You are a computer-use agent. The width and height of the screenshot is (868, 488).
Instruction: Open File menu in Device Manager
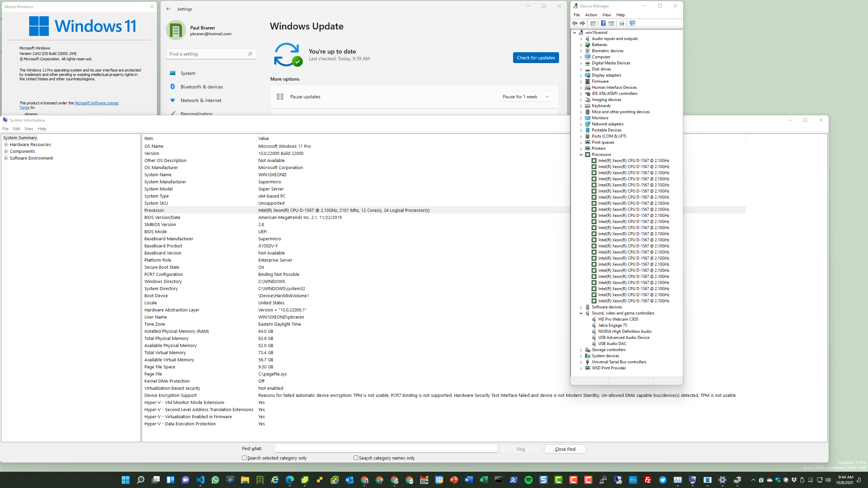click(x=577, y=15)
